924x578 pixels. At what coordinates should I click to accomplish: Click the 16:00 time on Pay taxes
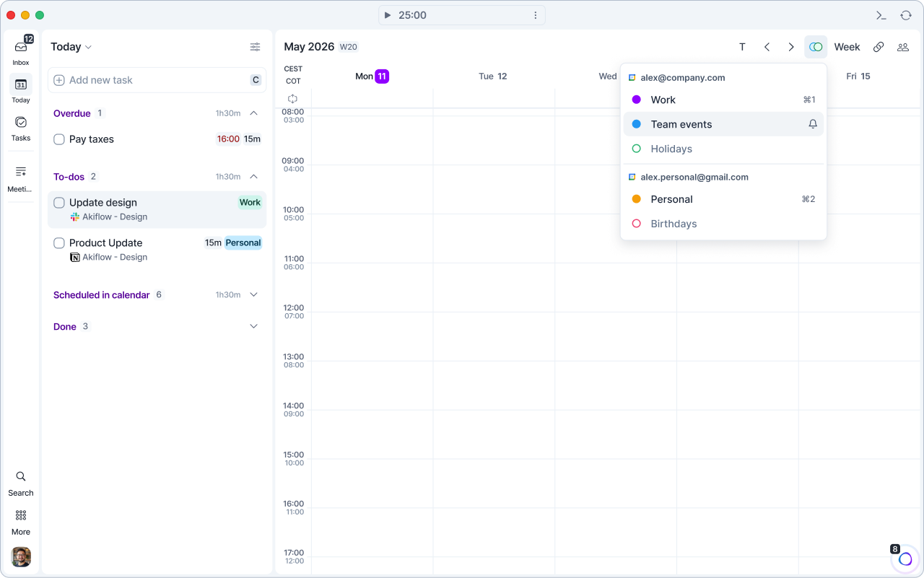point(228,139)
